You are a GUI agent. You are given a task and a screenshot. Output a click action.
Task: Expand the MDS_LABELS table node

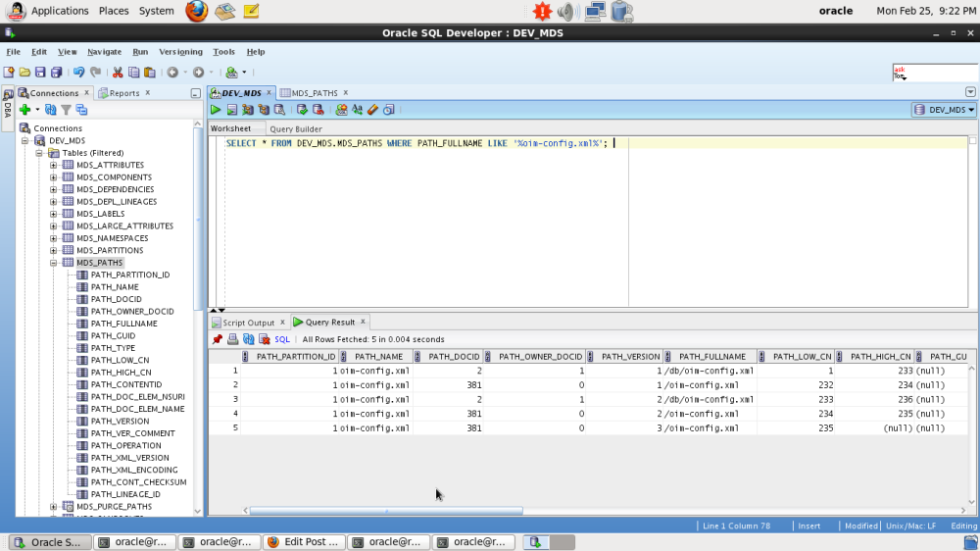(x=54, y=214)
